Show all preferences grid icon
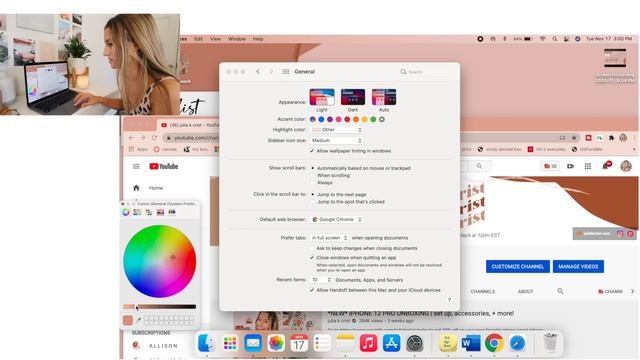The image size is (640, 360). click(286, 71)
